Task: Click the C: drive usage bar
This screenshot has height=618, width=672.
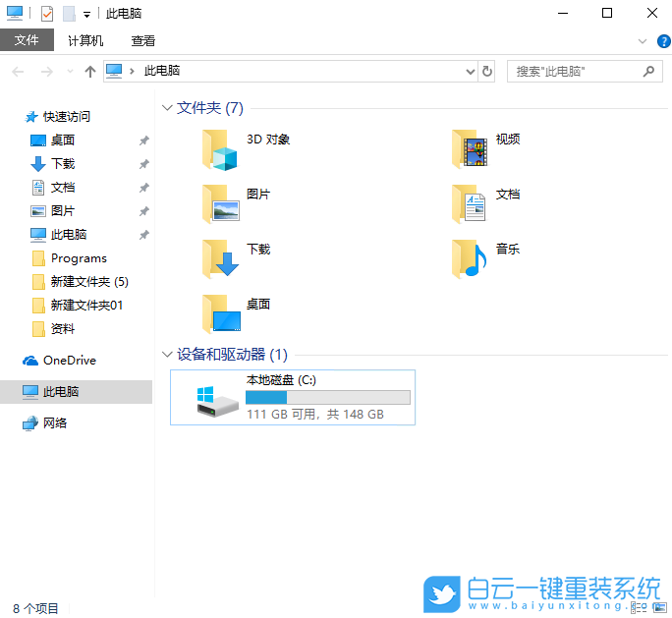Action: (x=328, y=397)
